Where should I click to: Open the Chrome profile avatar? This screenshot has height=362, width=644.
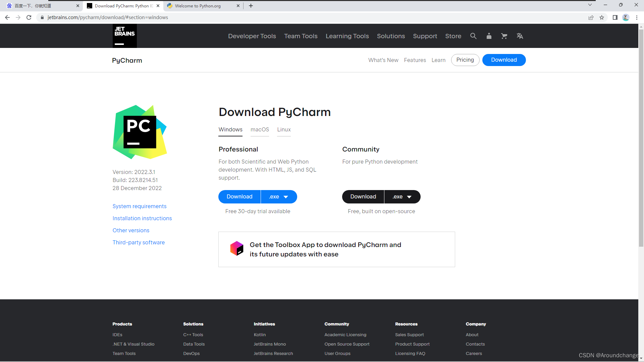coord(626,17)
